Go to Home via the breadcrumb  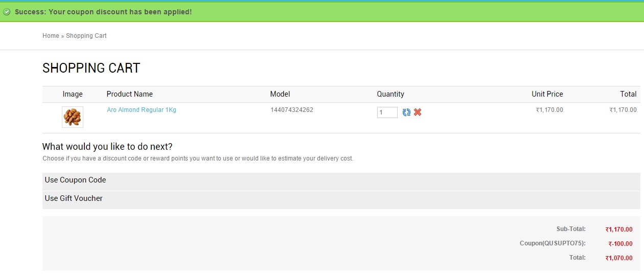[x=51, y=36]
